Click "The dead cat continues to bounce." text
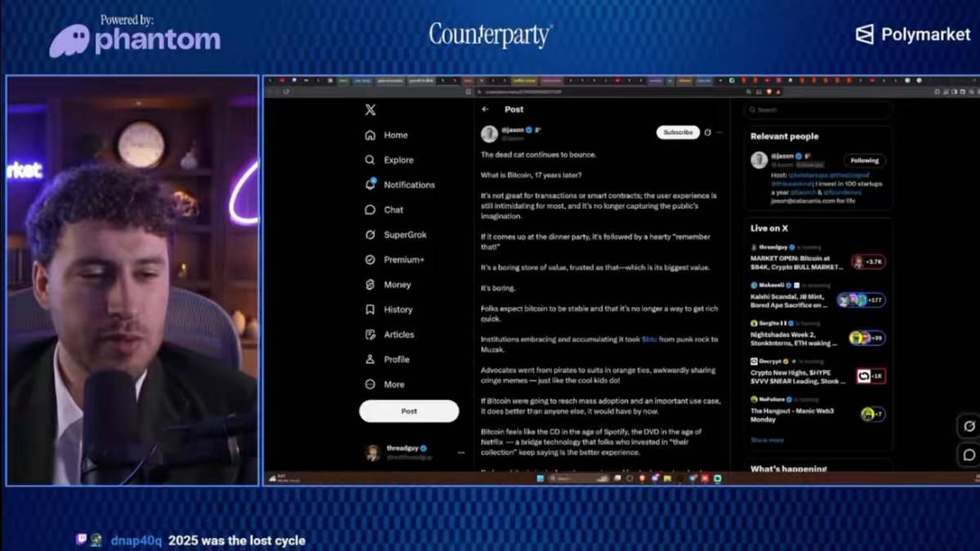This screenshot has width=980, height=551. click(538, 155)
